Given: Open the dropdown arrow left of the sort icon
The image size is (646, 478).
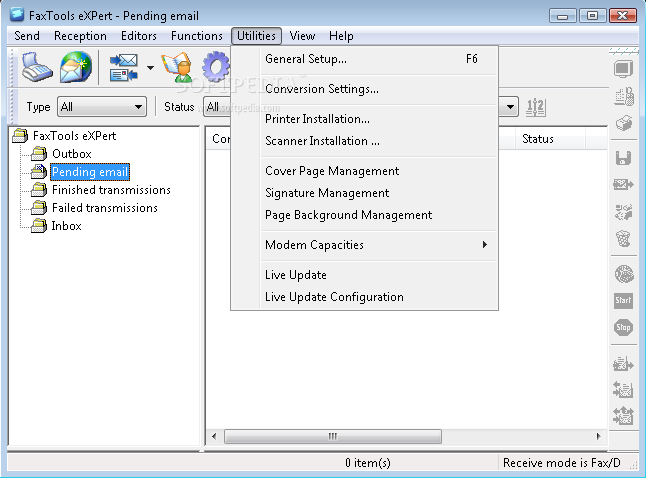Looking at the screenshot, I should point(510,107).
